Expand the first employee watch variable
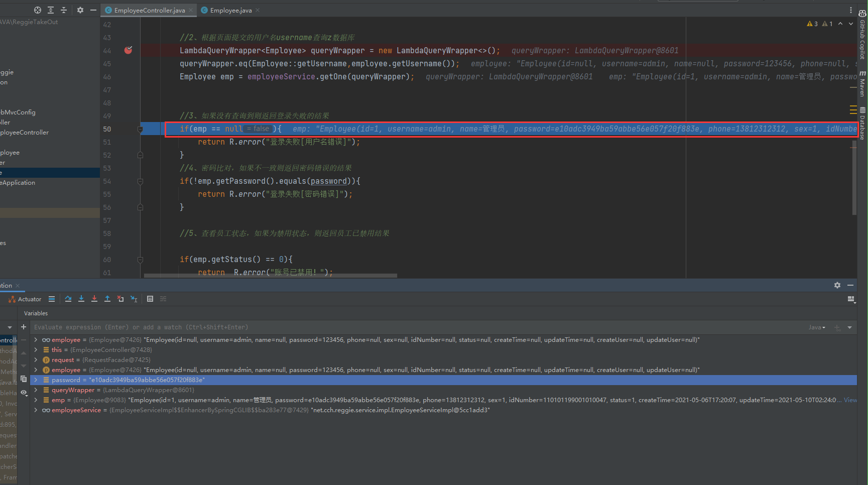The image size is (868, 485). (x=36, y=340)
